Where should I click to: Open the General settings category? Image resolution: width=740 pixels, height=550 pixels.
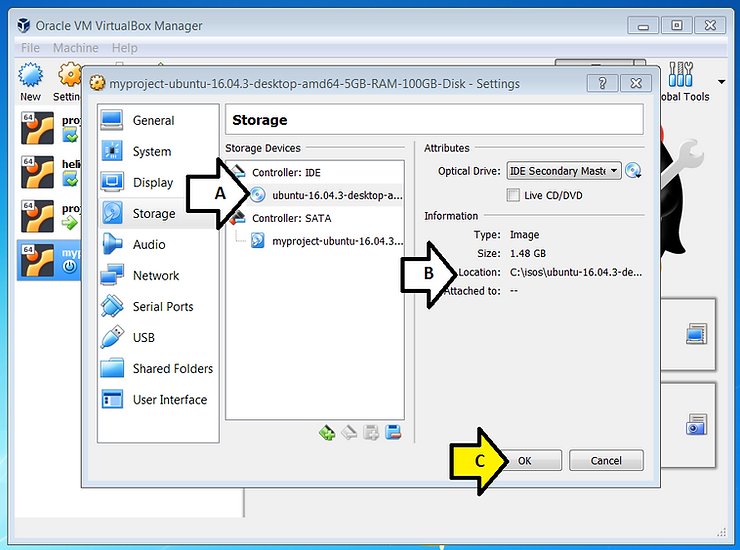[158, 120]
